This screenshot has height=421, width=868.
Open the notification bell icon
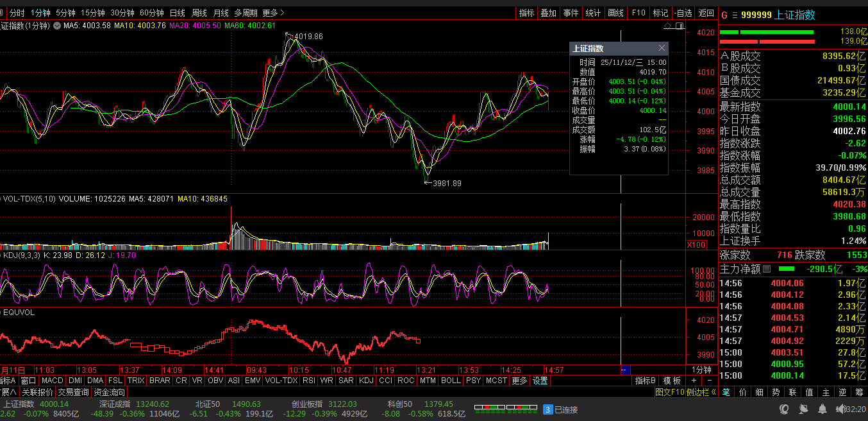pos(822,409)
